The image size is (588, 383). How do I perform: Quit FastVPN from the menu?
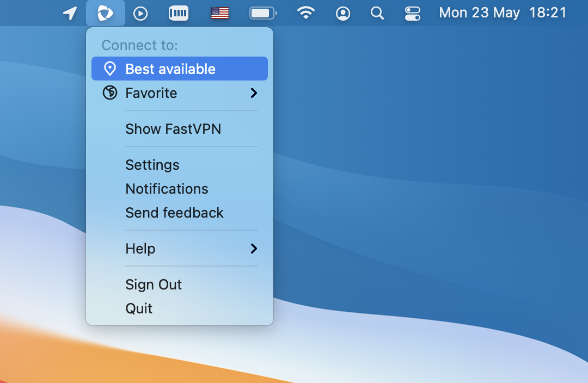(x=180, y=308)
